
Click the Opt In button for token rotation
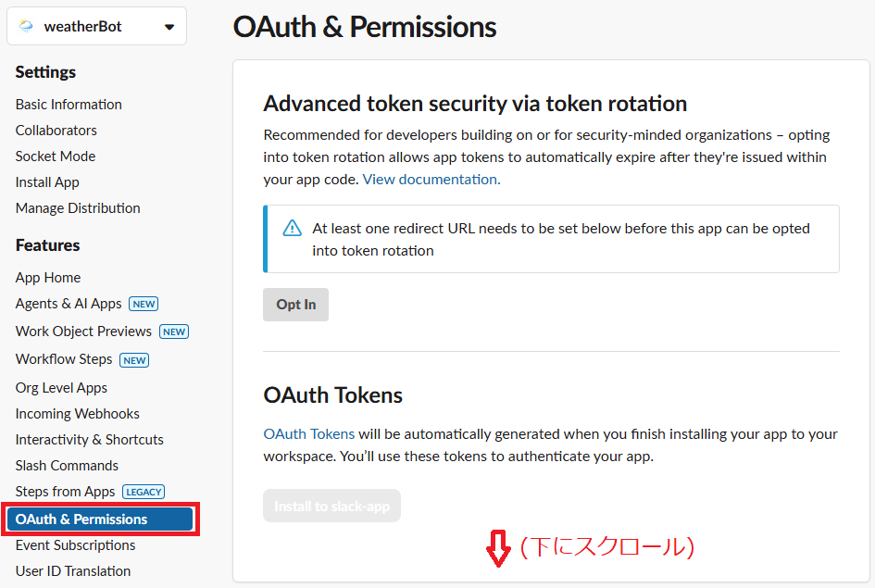[295, 304]
